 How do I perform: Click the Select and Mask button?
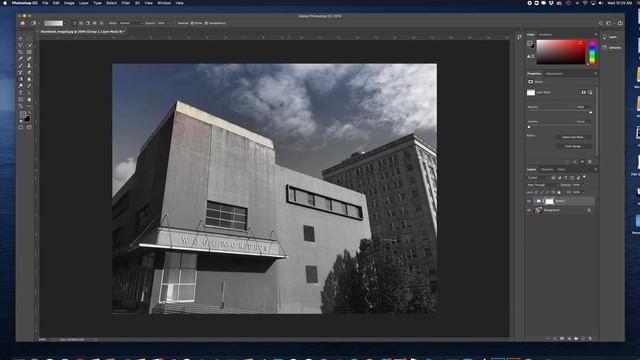coord(573,137)
